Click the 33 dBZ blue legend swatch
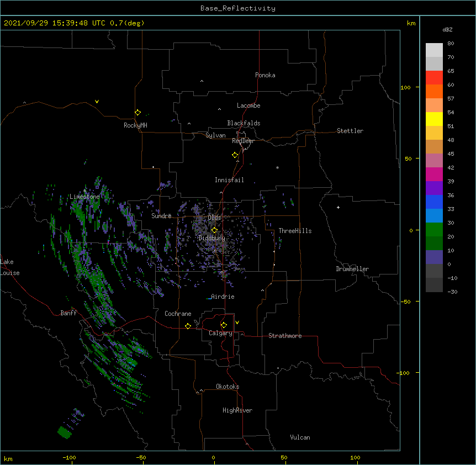 [x=434, y=215]
